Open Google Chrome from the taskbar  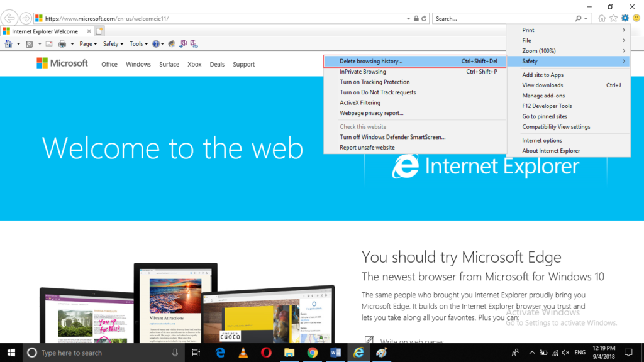click(312, 353)
